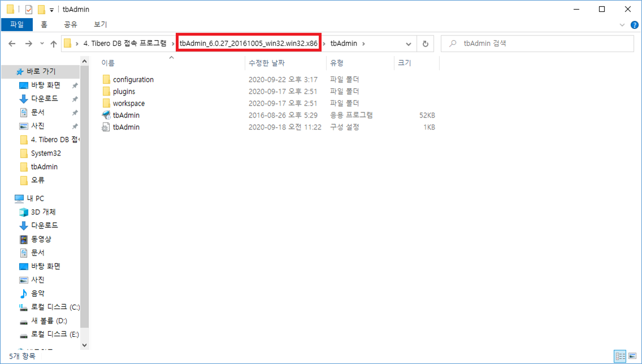Viewport: 642px width, 364px height.
Task: Select the configuration folder
Action: pos(133,80)
